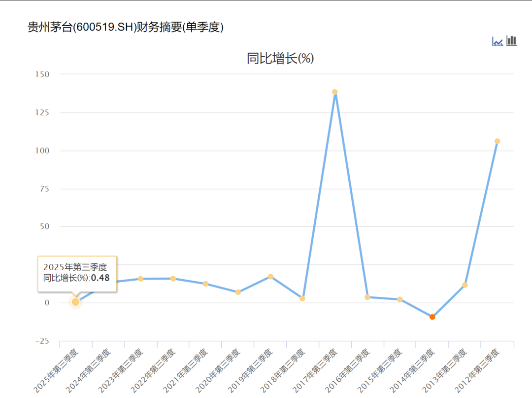532x398 pixels.
Task: Click the 贵州茅台(600519.SH)财务摘要 heading link
Action: (x=125, y=27)
